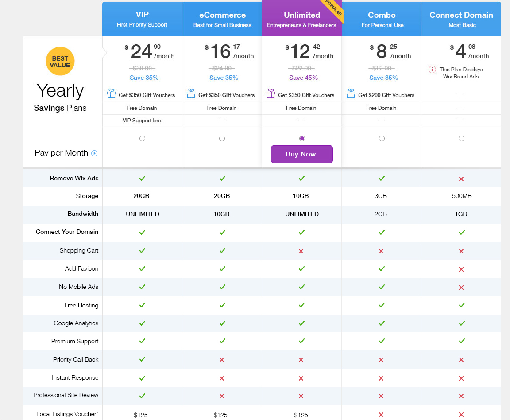
Task: Open the VIP plan header
Action: point(142,19)
